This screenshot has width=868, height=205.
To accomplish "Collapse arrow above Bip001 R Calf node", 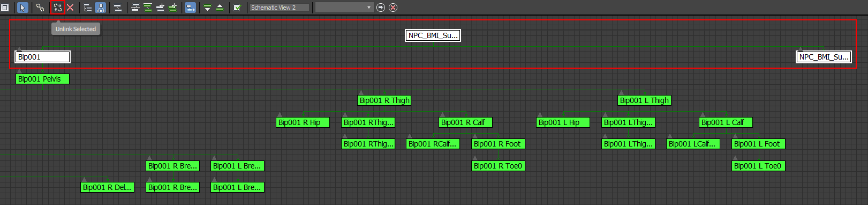I will [x=442, y=114].
